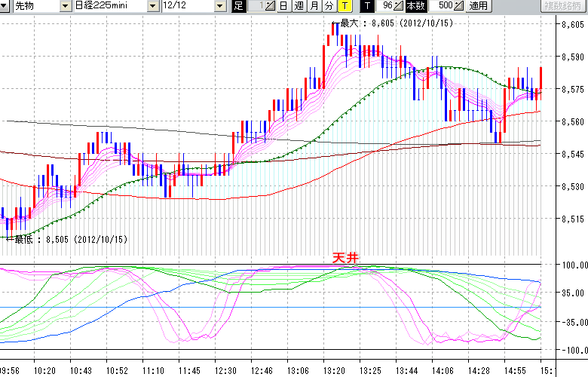Click the red 天井 ceiling marker
The height and width of the screenshot is (377, 588).
347,258
